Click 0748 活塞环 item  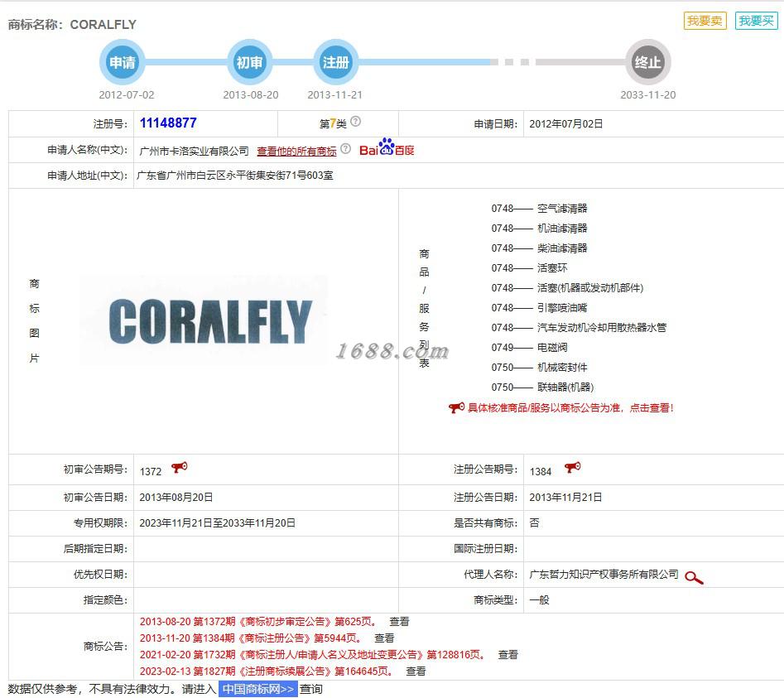(x=529, y=267)
